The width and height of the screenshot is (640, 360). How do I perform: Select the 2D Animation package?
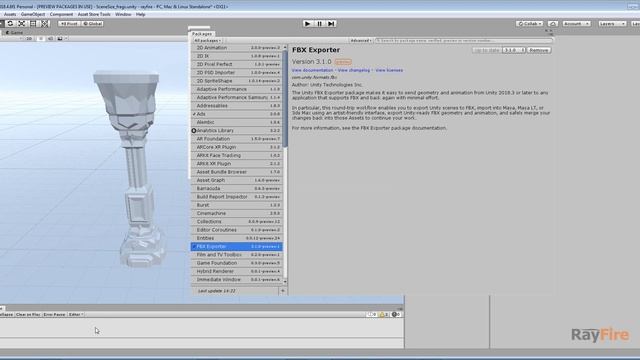[236, 48]
